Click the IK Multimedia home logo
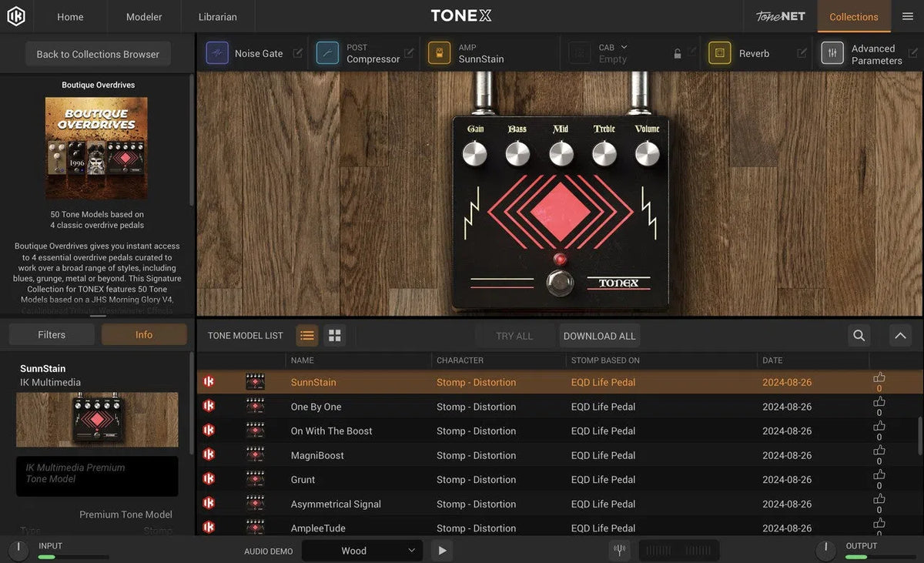Image resolution: width=924 pixels, height=563 pixels. click(16, 15)
